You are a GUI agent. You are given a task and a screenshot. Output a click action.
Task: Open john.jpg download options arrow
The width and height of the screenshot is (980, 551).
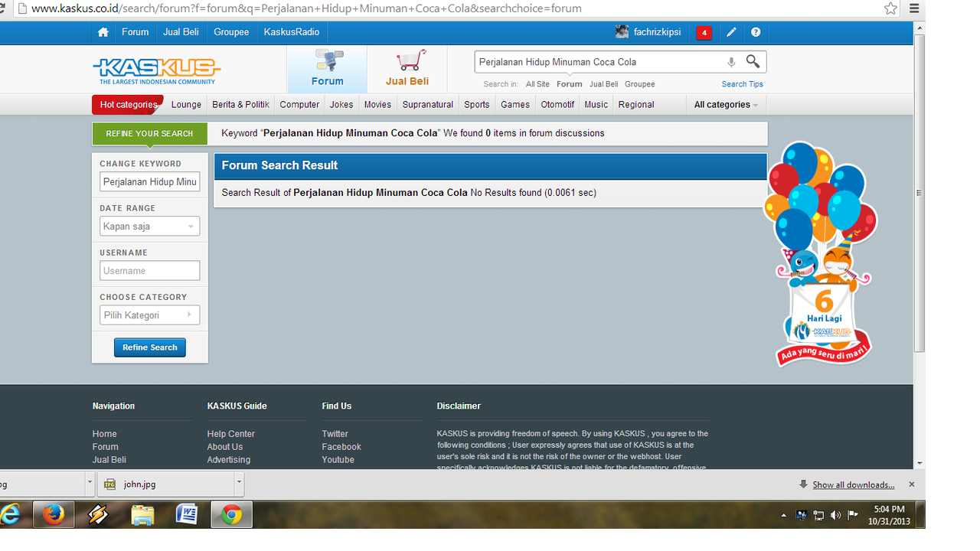[239, 484]
